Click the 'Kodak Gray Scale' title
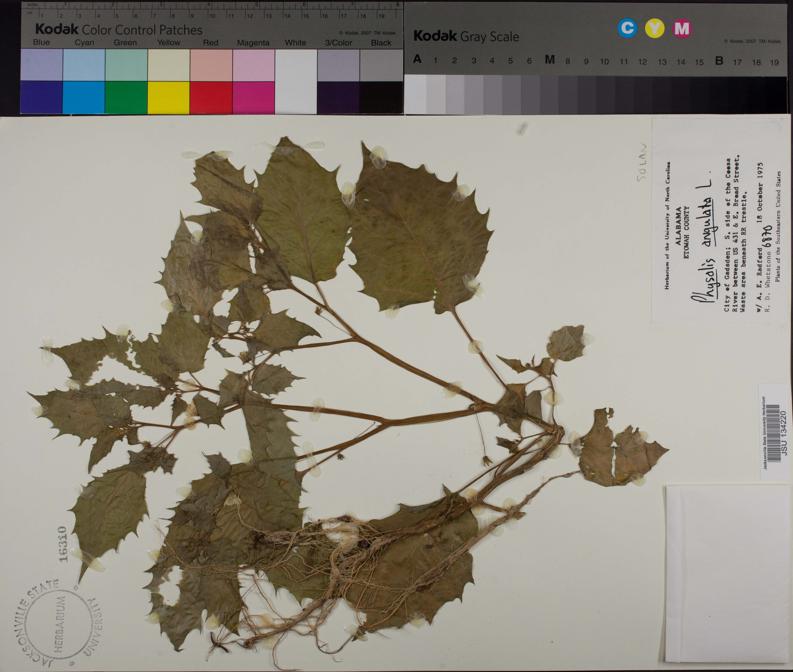The image size is (793, 672). [x=466, y=36]
